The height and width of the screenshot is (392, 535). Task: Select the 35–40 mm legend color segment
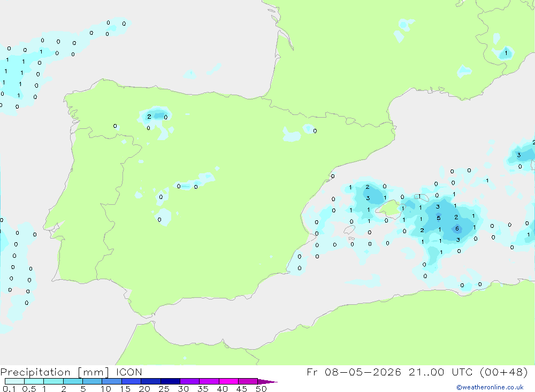pos(209,381)
